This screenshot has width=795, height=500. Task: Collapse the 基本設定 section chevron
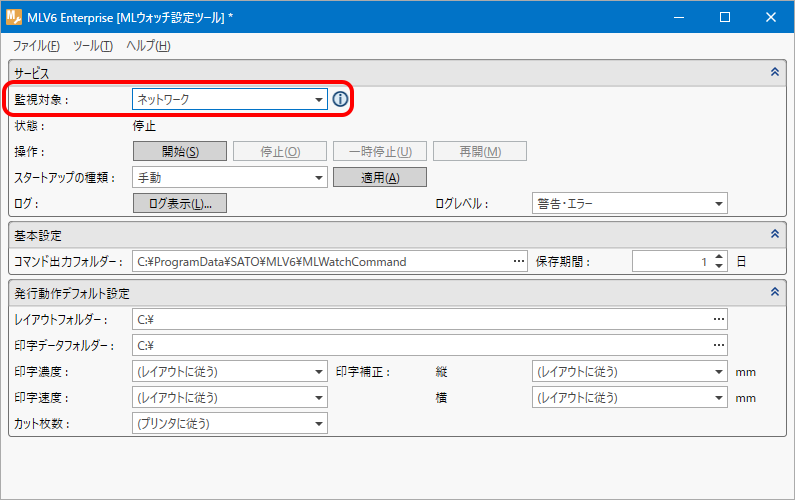coord(775,234)
